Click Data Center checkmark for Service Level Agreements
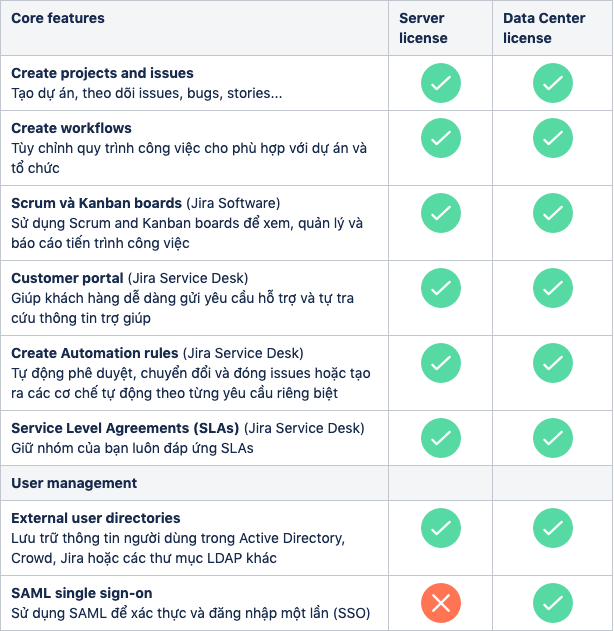Screen dimensions: 614x631 [552, 438]
